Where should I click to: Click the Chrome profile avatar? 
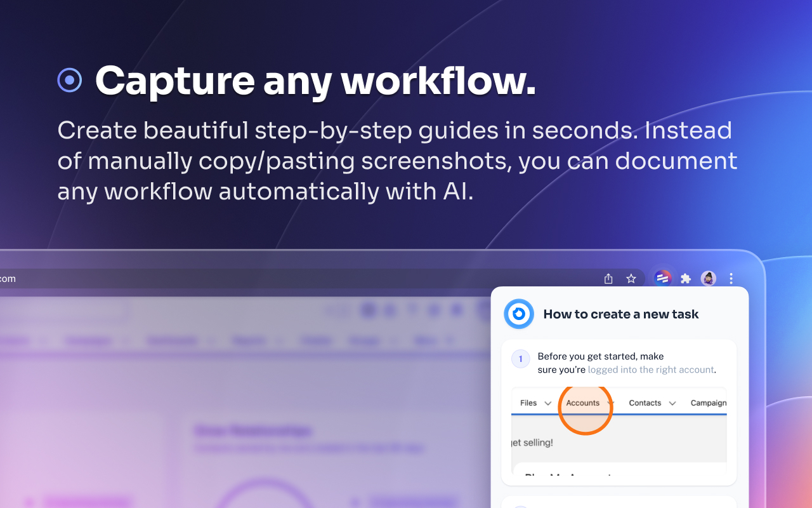click(x=708, y=278)
